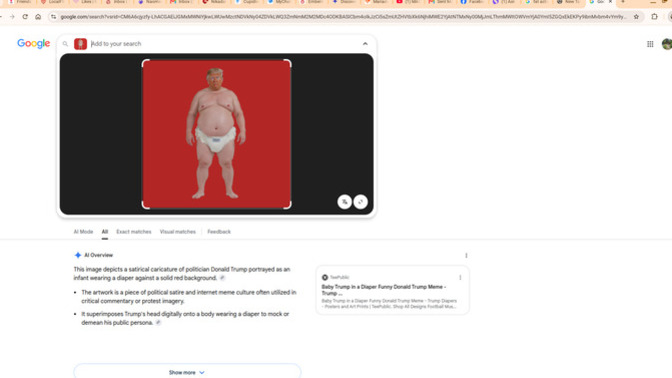
Task: Click the browser forward arrow
Action: (12, 17)
